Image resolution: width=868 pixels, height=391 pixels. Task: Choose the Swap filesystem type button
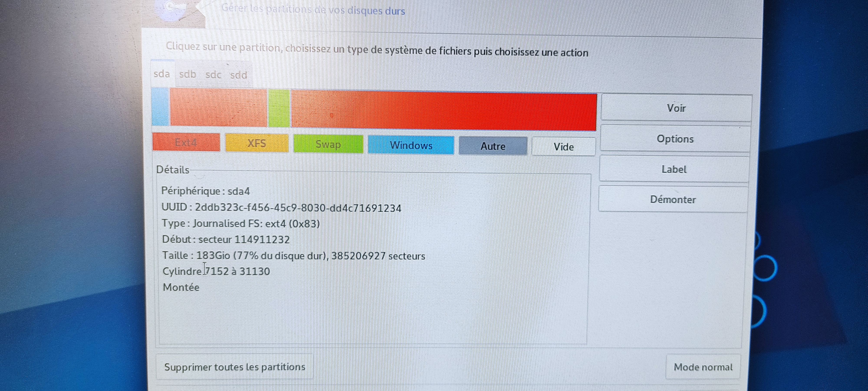[328, 144]
